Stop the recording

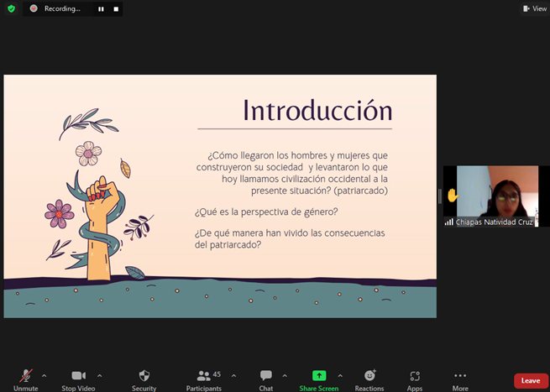tap(116, 9)
